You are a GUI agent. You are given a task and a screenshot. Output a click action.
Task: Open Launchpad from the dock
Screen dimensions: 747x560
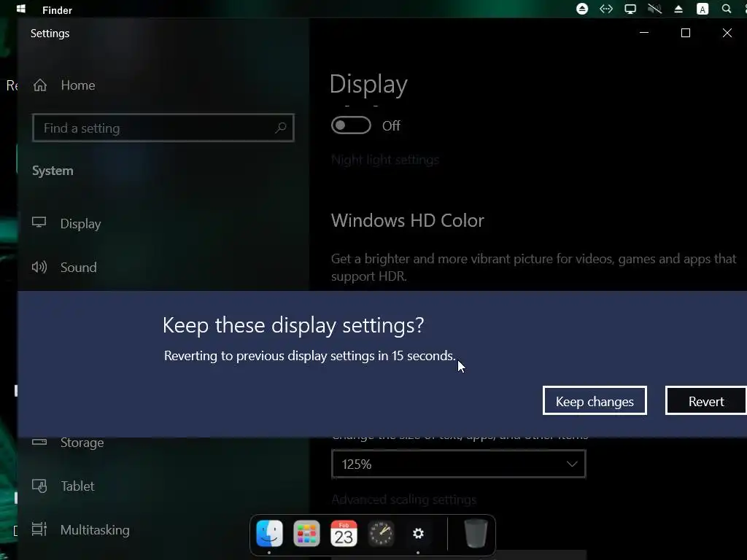point(307,533)
